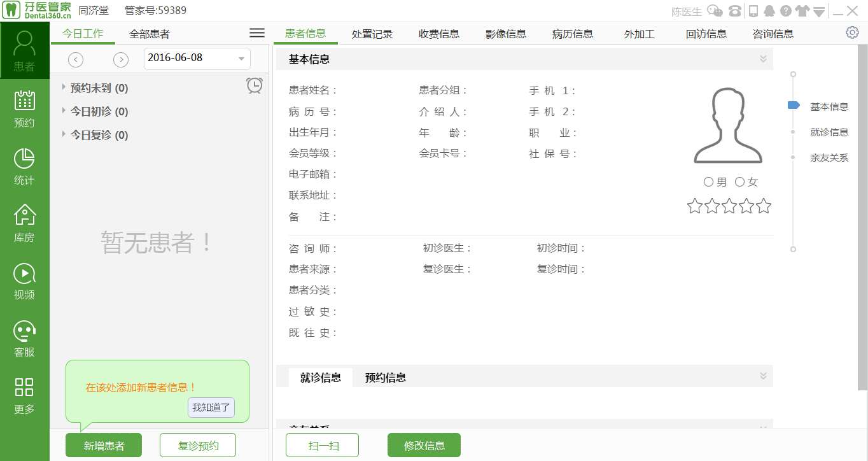Go to next day with right arrow

click(121, 60)
